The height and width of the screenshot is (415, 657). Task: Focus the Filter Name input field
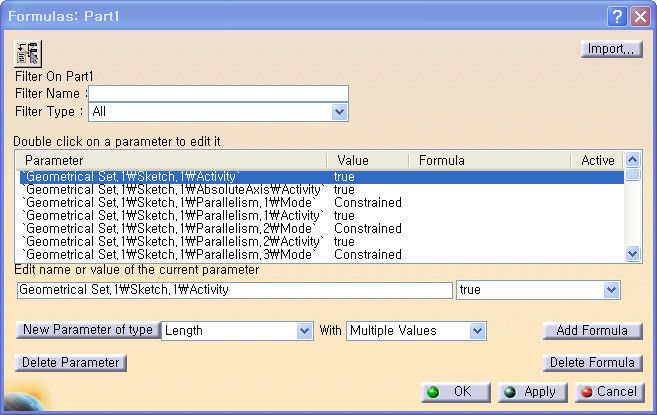(x=218, y=93)
